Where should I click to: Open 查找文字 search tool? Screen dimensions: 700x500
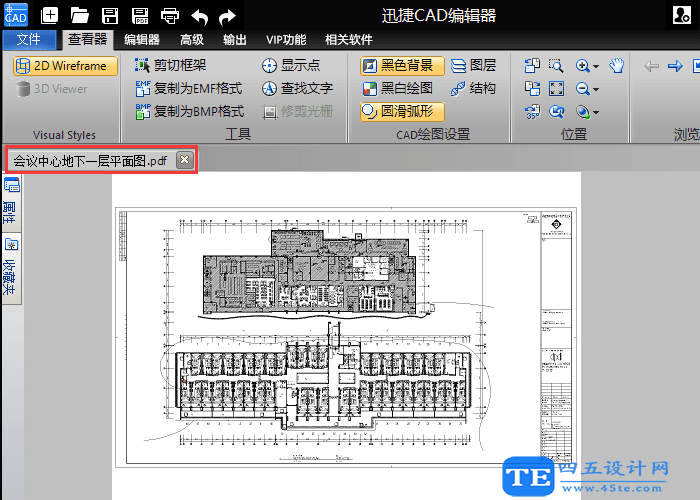(297, 88)
